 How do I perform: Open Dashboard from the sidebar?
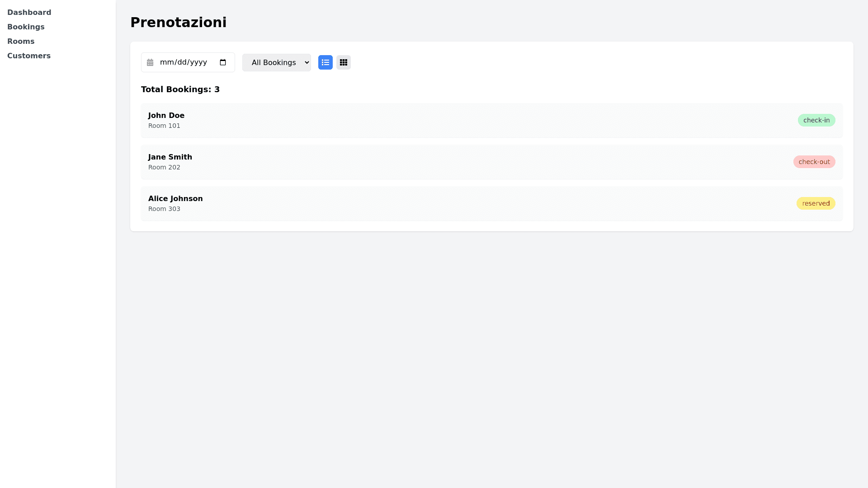point(29,12)
